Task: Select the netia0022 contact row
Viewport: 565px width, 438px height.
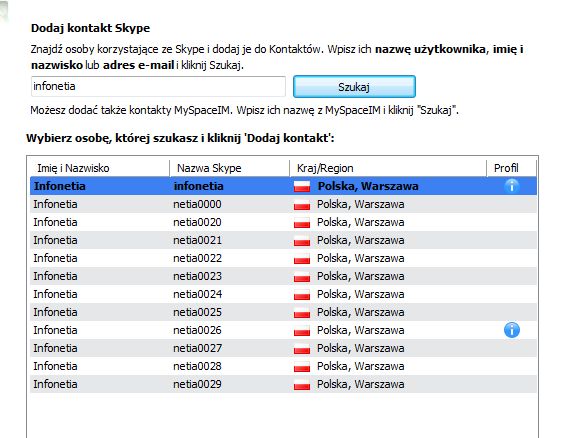Action: [x=283, y=258]
